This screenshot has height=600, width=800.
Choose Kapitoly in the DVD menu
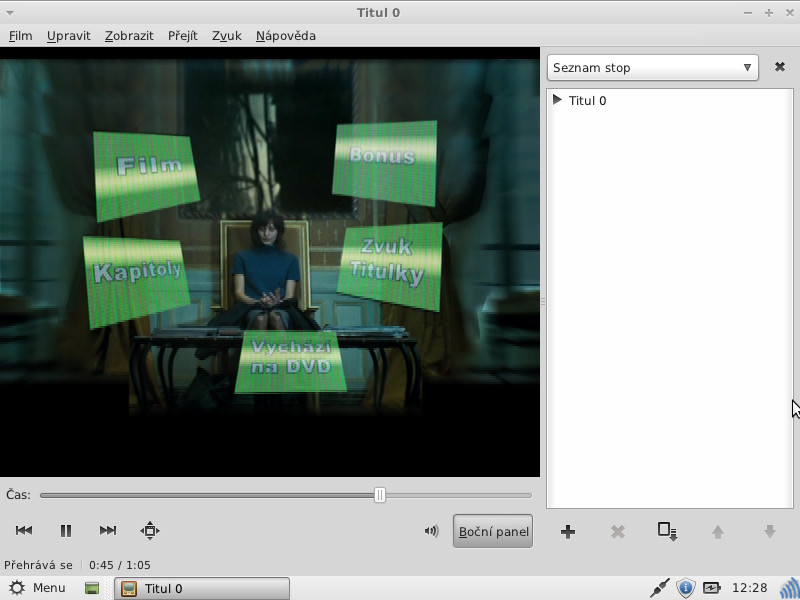(x=136, y=281)
